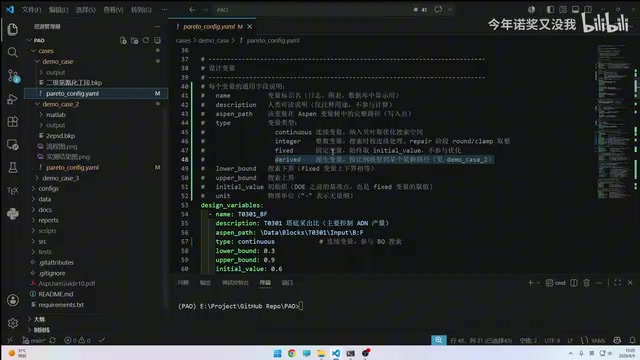
Task: Collapse all folders in explorer
Action: 157,40
